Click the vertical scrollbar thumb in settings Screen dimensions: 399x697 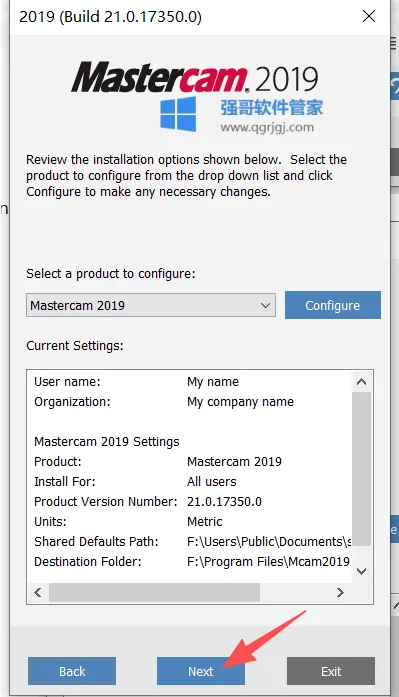click(x=362, y=469)
